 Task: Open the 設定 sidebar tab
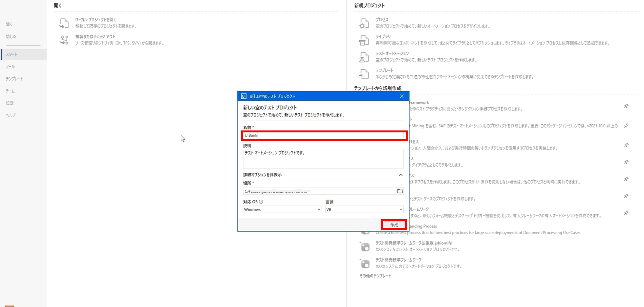click(10, 103)
